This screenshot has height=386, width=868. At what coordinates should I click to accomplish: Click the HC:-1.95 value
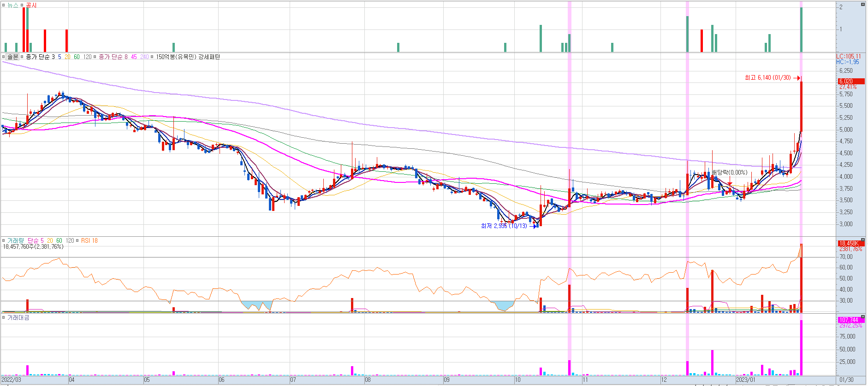click(847, 62)
